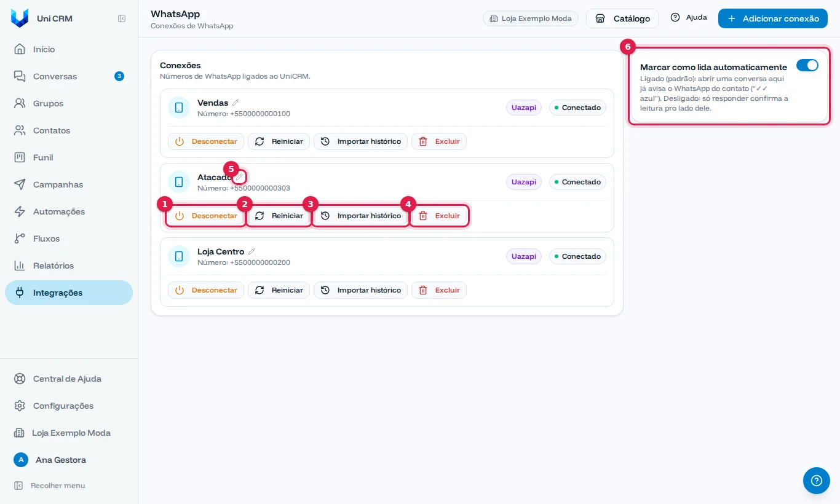This screenshot has height=504, width=840.
Task: Import history for Loja Centro
Action: 361,290
